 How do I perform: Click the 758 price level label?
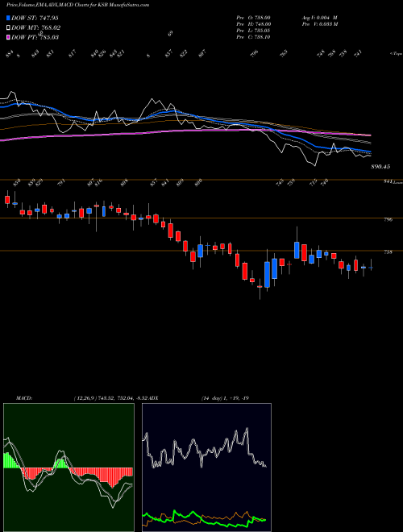point(388,252)
